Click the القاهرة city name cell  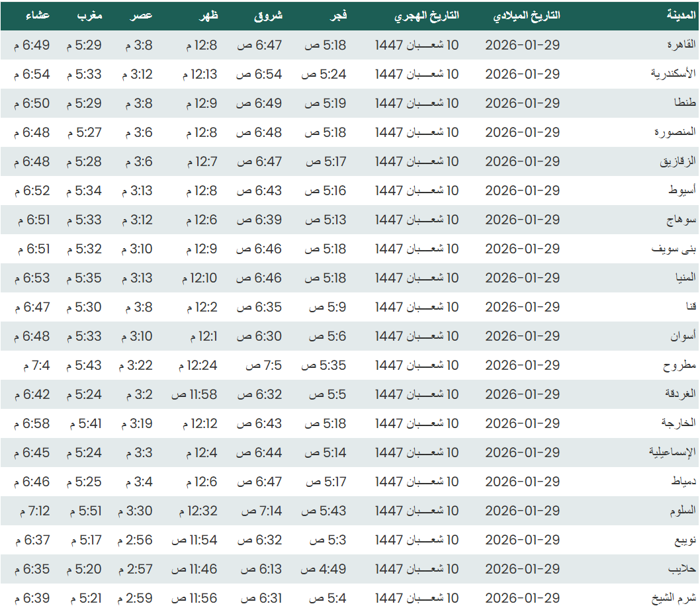click(681, 45)
